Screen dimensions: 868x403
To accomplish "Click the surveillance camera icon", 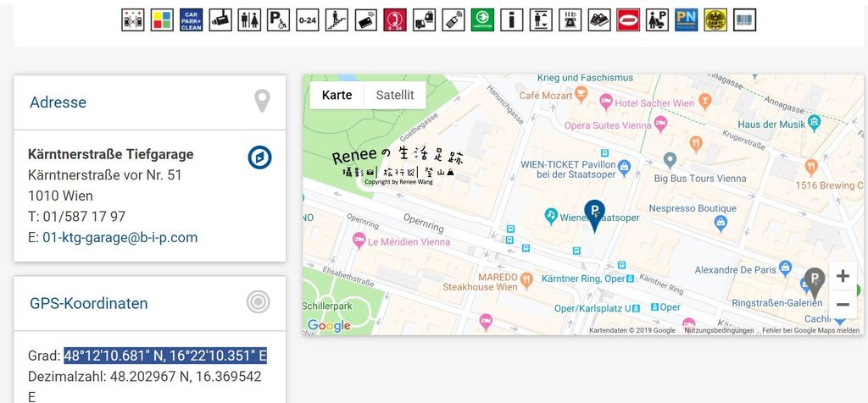I will pos(220,20).
